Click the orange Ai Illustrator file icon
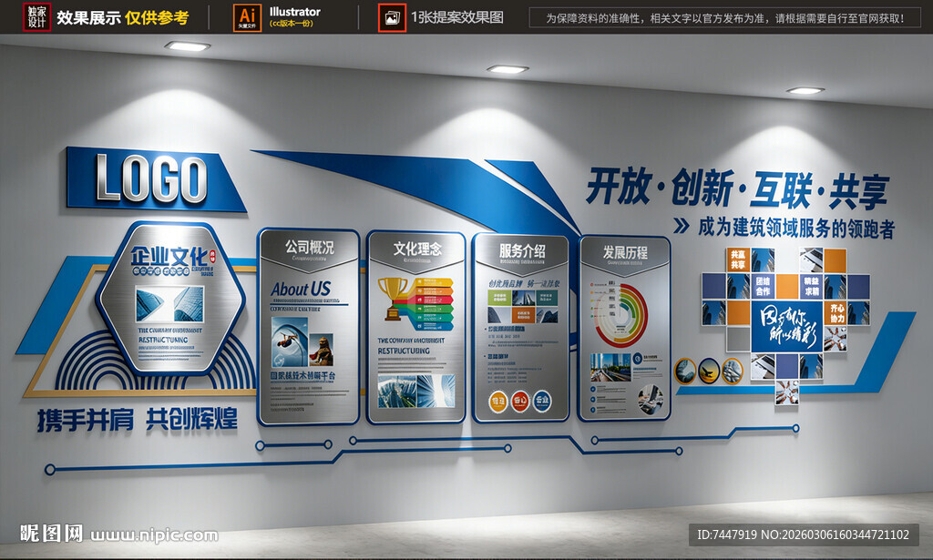The image size is (933, 560). tap(247, 17)
